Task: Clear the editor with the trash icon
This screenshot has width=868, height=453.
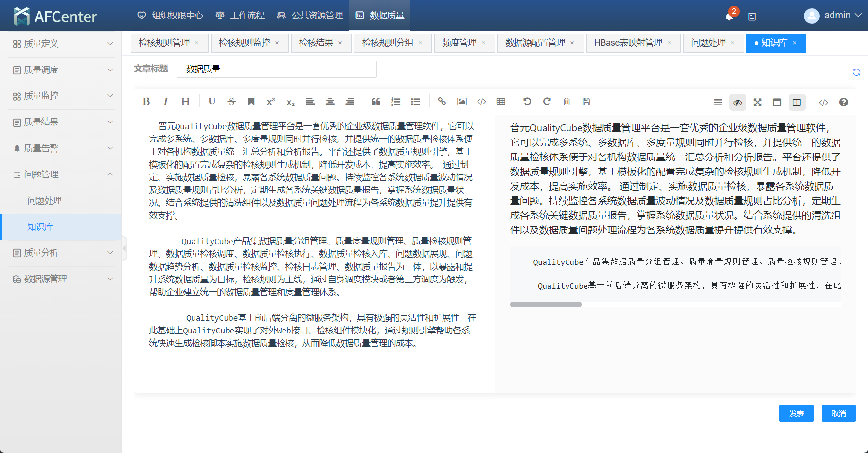Action: click(x=567, y=102)
